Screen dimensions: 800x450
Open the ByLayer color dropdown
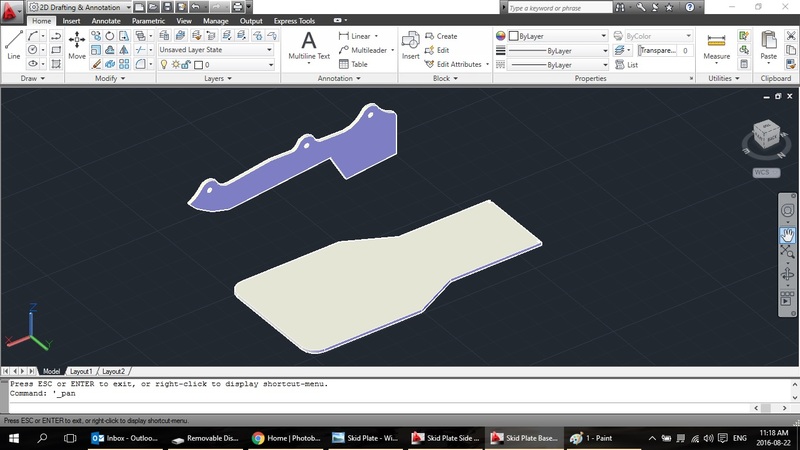tap(558, 36)
